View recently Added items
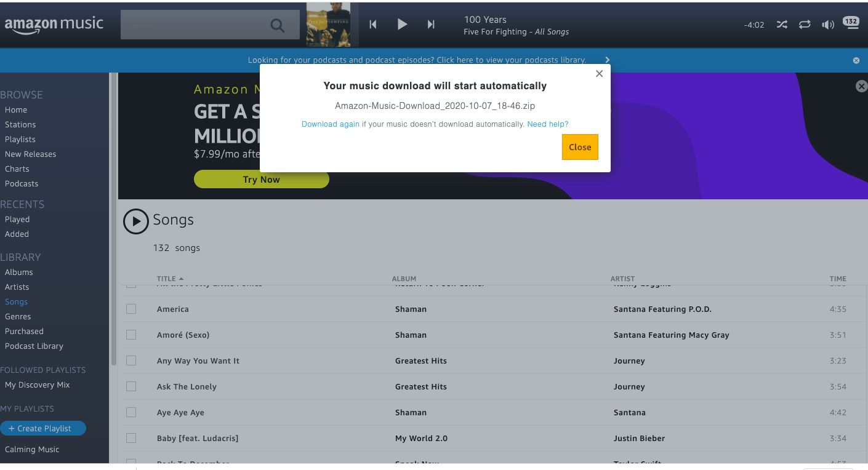 click(17, 234)
